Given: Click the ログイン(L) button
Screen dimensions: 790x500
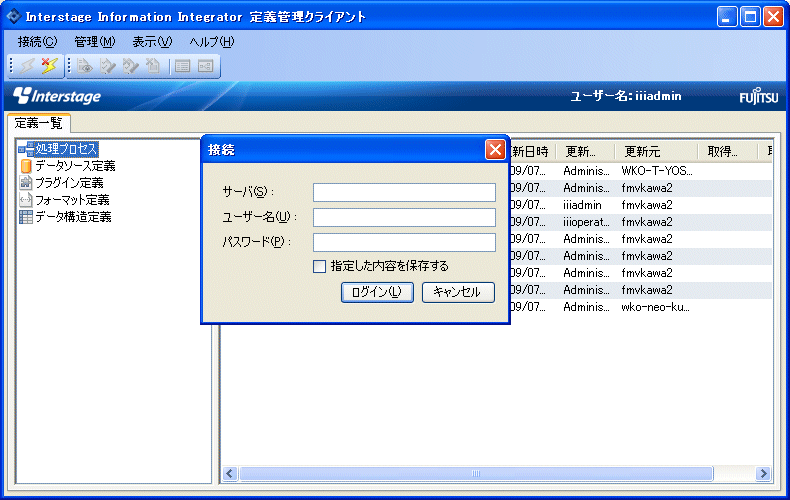Looking at the screenshot, I should point(377,292).
